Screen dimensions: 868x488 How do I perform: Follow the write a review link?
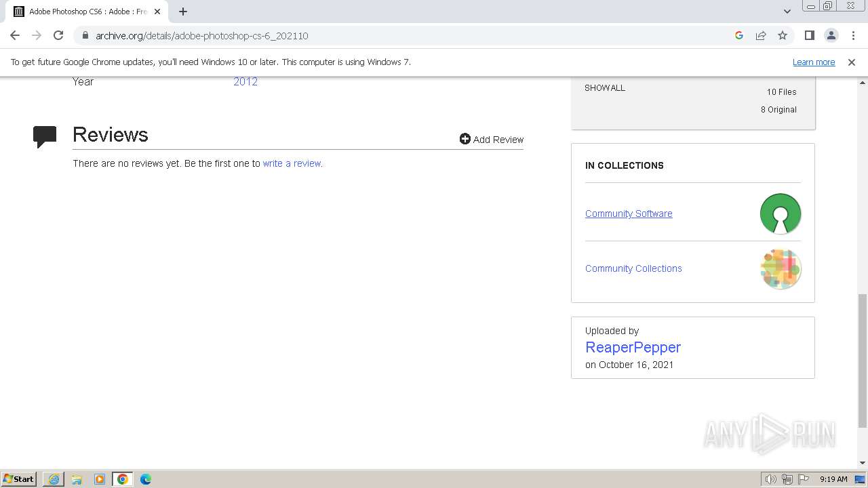click(x=292, y=163)
